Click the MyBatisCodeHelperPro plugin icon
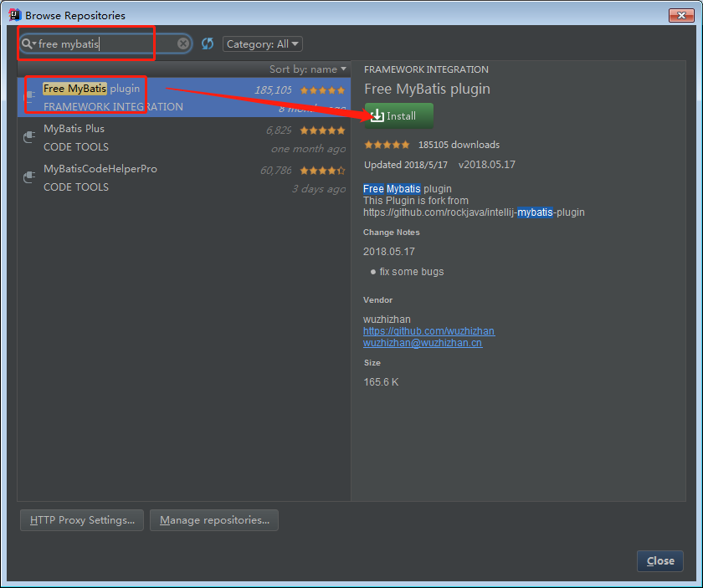The height and width of the screenshot is (588, 703). pyautogui.click(x=29, y=177)
